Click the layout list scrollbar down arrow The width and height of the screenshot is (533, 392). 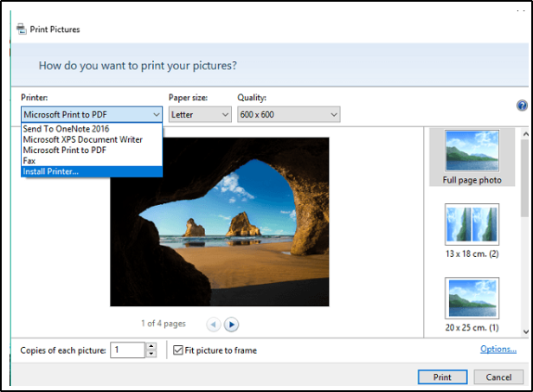click(x=526, y=331)
